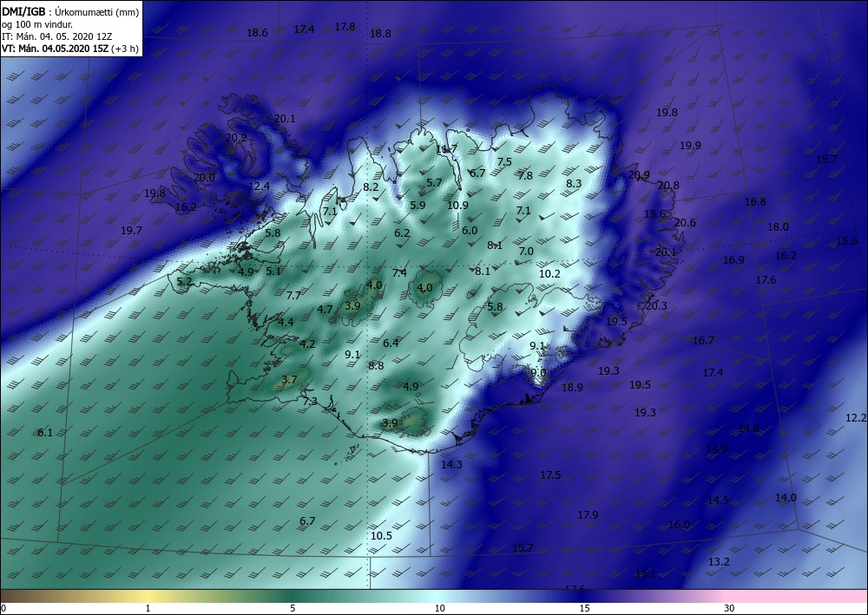868x615 pixels.
Task: Click the legend tick label '1'
Action: (148, 609)
